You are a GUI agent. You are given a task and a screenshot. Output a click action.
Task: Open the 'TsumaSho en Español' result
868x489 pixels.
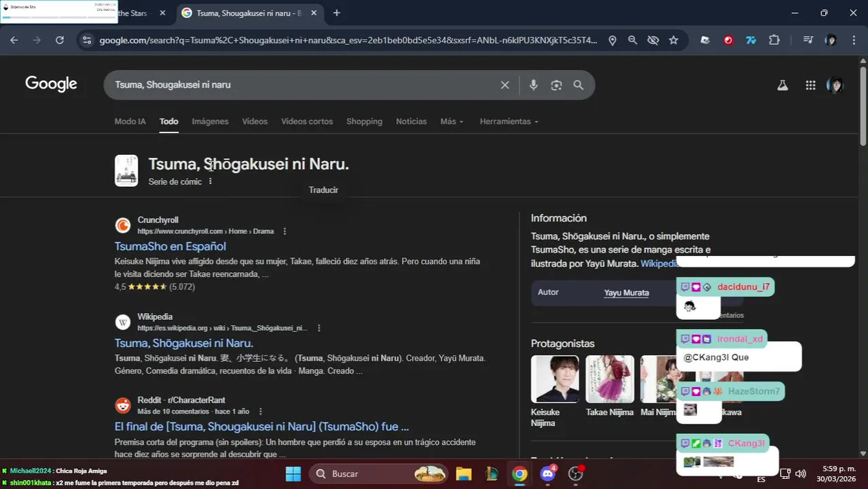pyautogui.click(x=170, y=247)
